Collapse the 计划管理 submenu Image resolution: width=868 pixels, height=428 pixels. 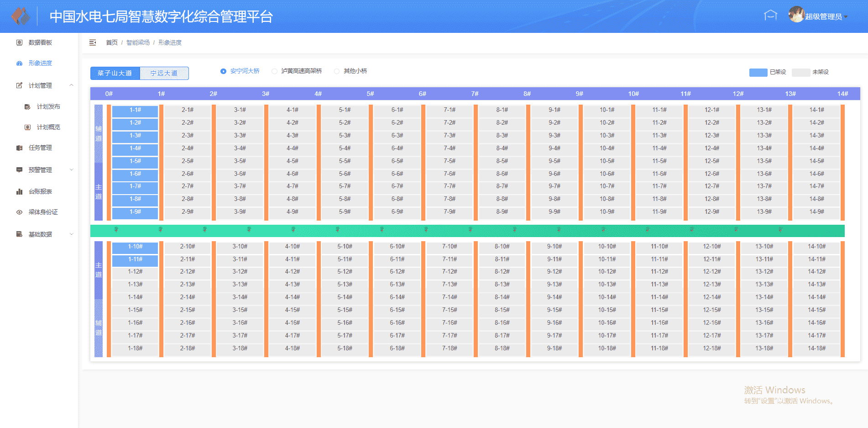[71, 85]
